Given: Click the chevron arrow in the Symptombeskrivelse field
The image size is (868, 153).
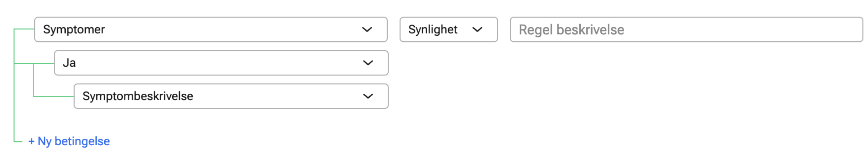Looking at the screenshot, I should [x=368, y=96].
